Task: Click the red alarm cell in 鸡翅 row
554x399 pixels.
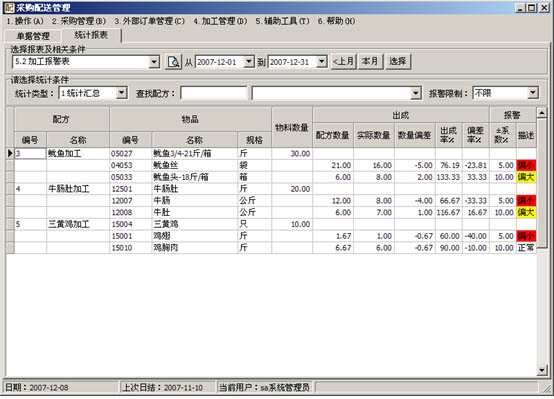Action: tap(526, 236)
